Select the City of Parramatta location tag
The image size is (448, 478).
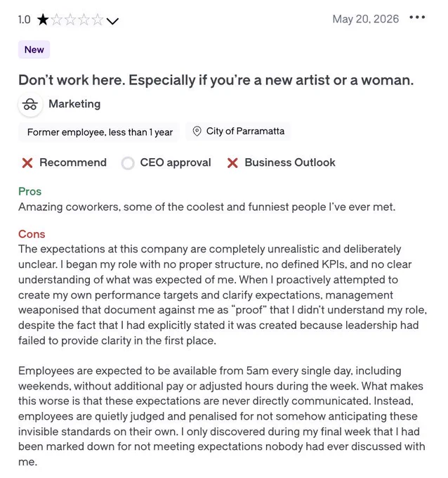(238, 131)
